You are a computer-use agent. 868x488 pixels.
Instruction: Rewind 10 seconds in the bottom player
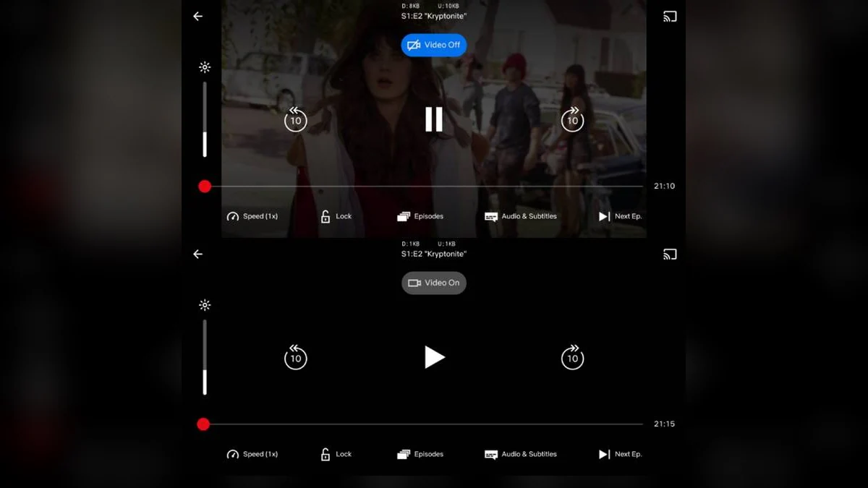click(x=295, y=357)
